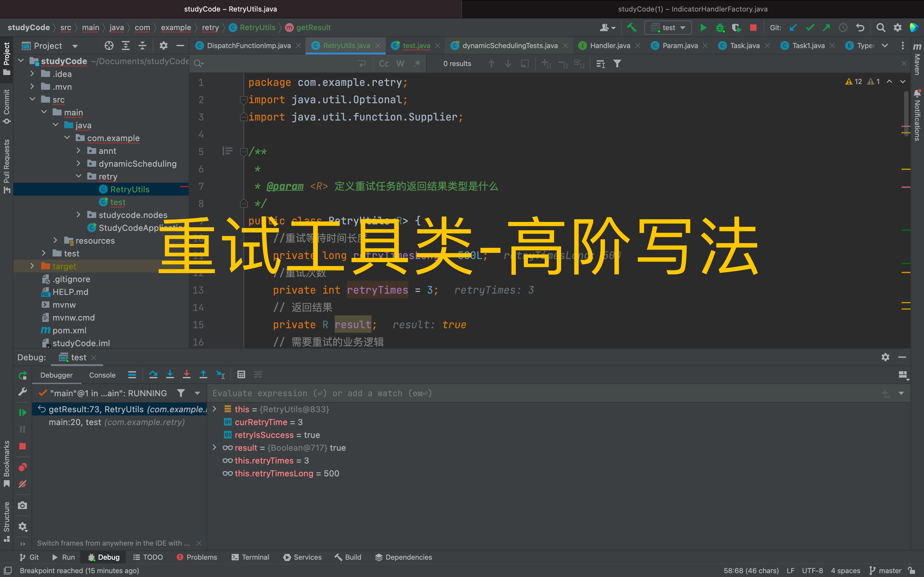Viewport: 924px width, 577px height.
Task: Click the Step Into debugger icon
Action: click(x=170, y=376)
